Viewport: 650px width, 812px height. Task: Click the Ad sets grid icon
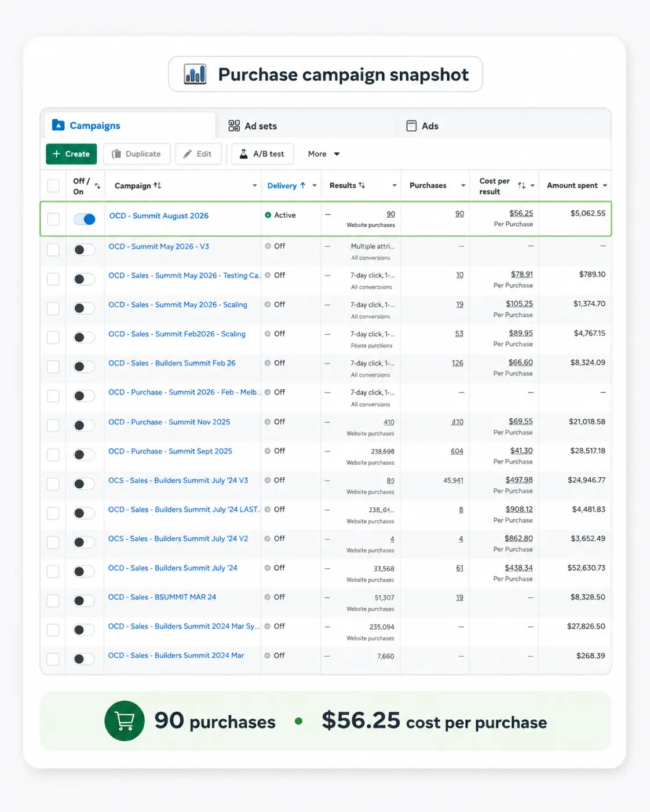pos(234,126)
